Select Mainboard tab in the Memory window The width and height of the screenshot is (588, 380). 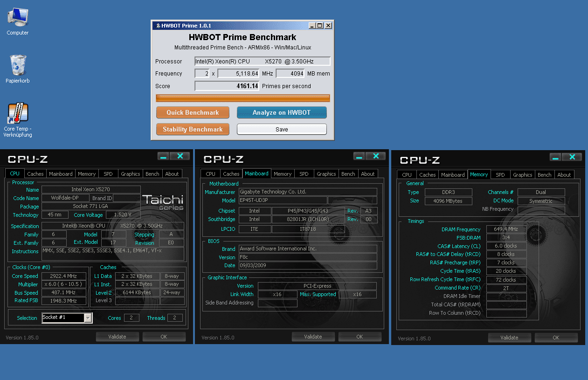click(x=453, y=175)
